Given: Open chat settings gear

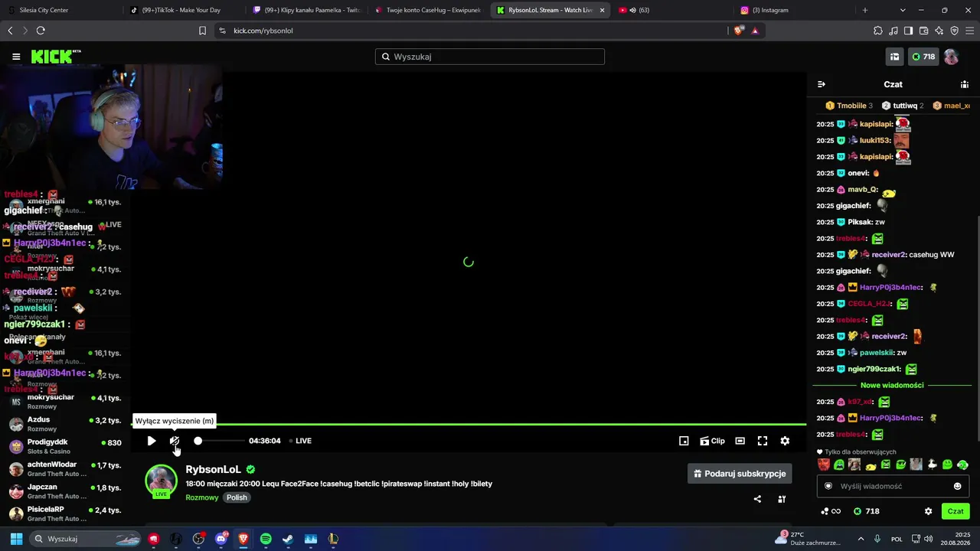Looking at the screenshot, I should [x=929, y=511].
